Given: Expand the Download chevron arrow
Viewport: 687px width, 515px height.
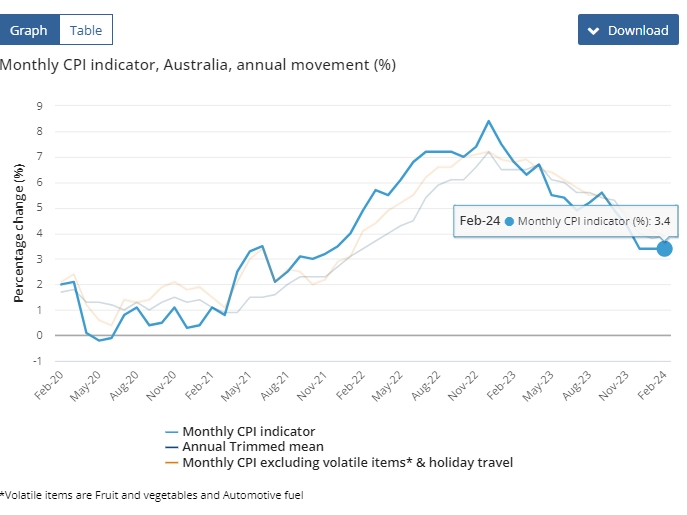Looking at the screenshot, I should (593, 30).
